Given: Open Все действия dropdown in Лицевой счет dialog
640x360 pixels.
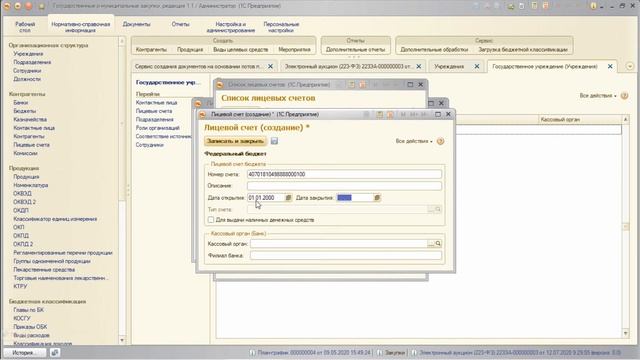Looking at the screenshot, I should coord(414,141).
